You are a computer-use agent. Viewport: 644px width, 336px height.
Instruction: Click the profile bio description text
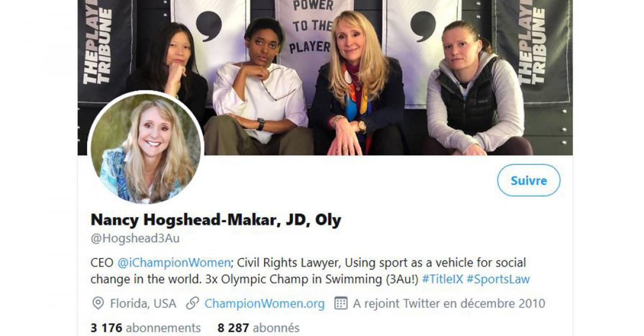[311, 271]
